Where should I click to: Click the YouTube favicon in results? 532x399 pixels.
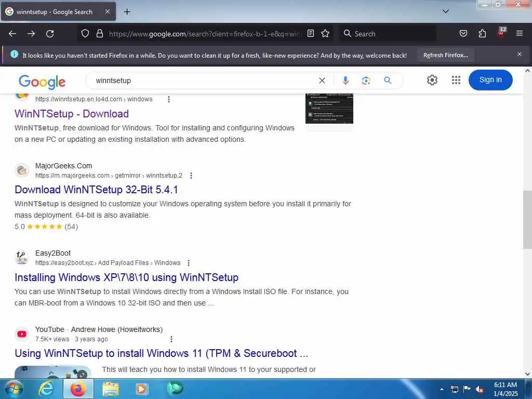22,334
